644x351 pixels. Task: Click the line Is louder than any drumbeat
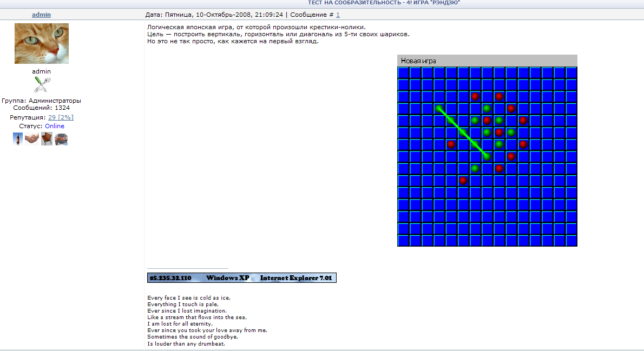[186, 343]
